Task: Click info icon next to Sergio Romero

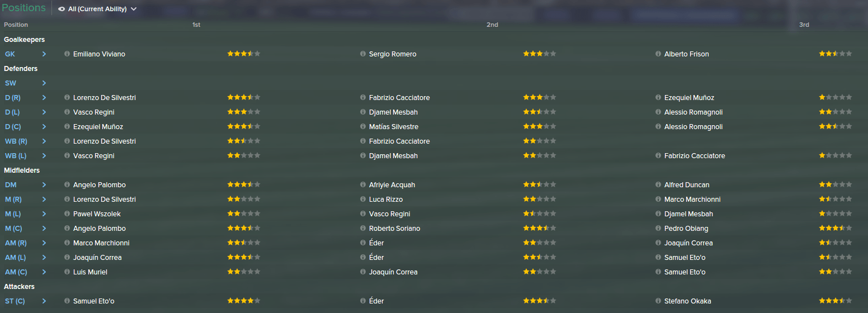Action: coord(363,54)
